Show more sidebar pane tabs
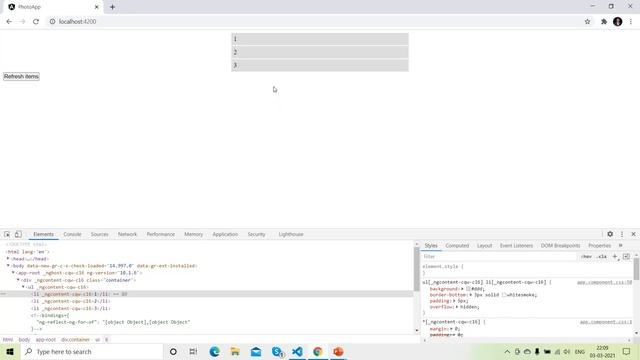This screenshot has width=640, height=360. 621,246
